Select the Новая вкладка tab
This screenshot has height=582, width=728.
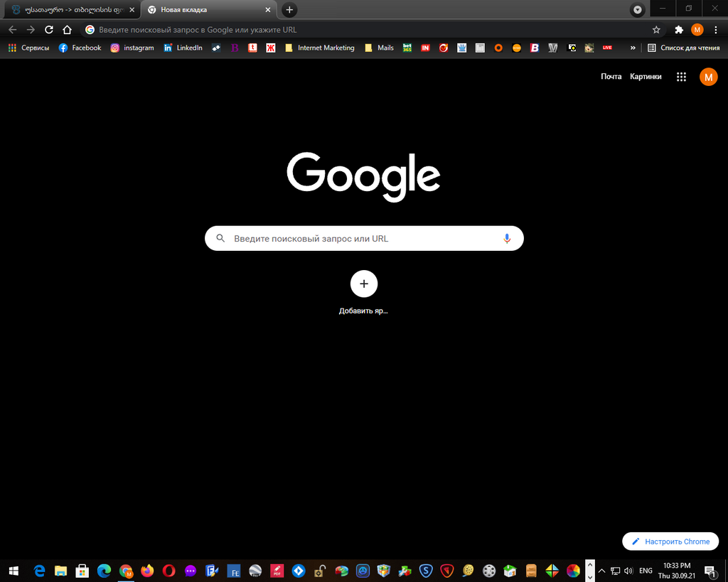(x=209, y=10)
